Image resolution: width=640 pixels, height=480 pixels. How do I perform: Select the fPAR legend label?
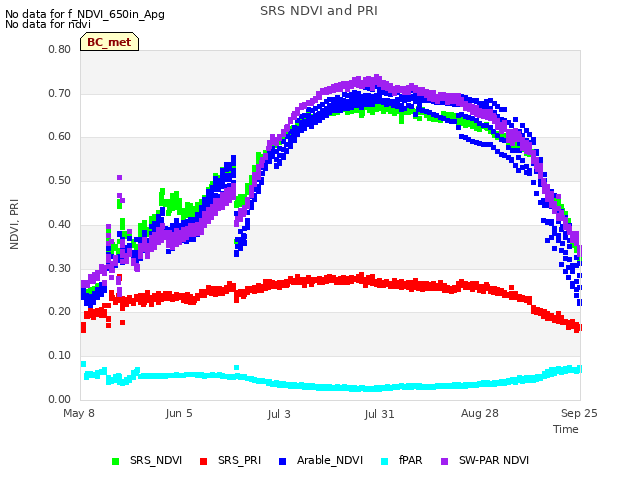coord(410,460)
